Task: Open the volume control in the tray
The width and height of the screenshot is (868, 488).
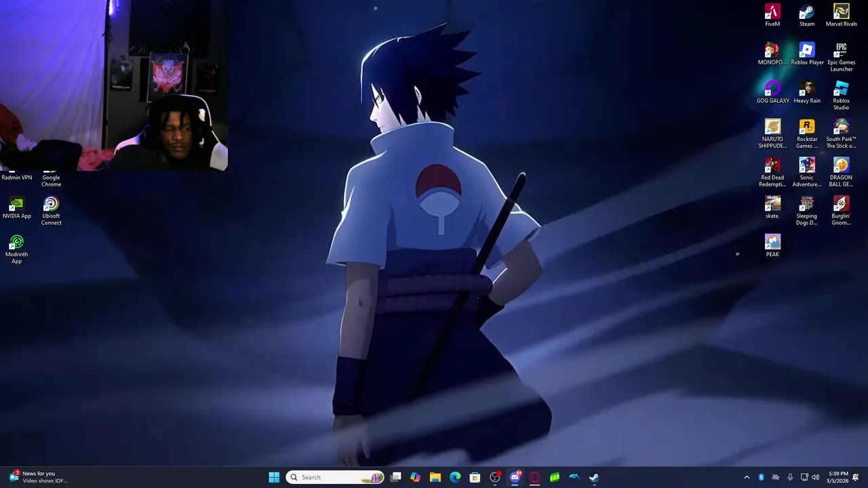Action: coord(816,477)
